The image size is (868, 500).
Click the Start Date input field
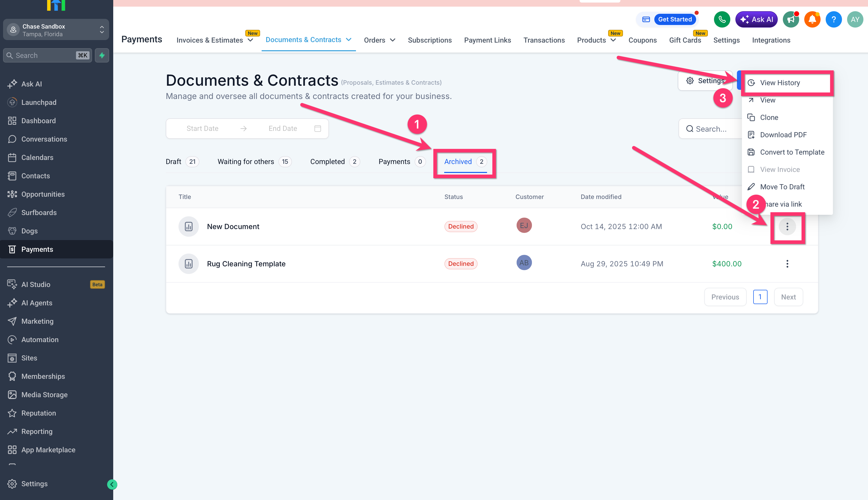(x=202, y=128)
